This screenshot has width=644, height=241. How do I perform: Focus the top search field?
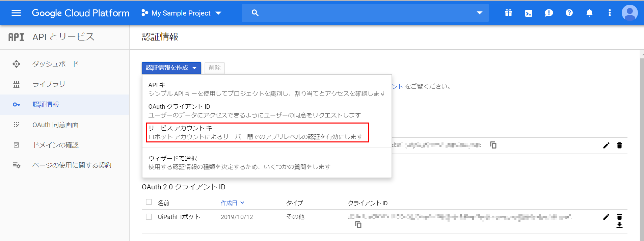tap(365, 13)
